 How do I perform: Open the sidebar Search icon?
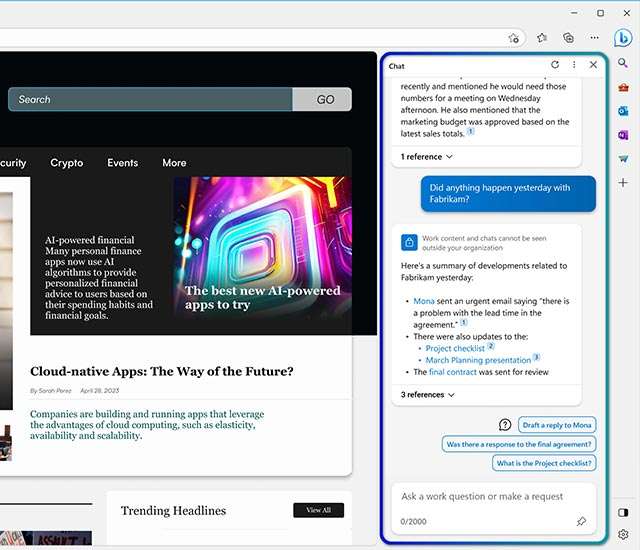[623, 63]
